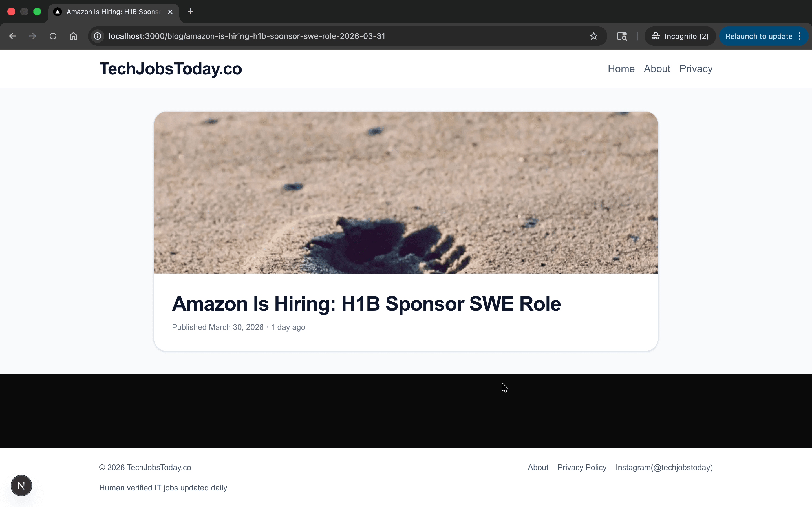Viewport: 812px width, 507px height.
Task: Open the tab search icon
Action: 622,36
